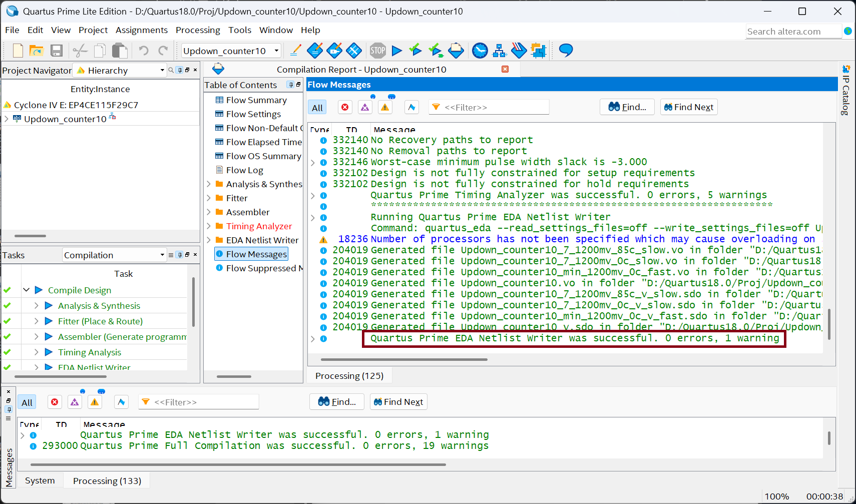Expand the Fitter report folder
This screenshot has height=504, width=856.
click(209, 198)
